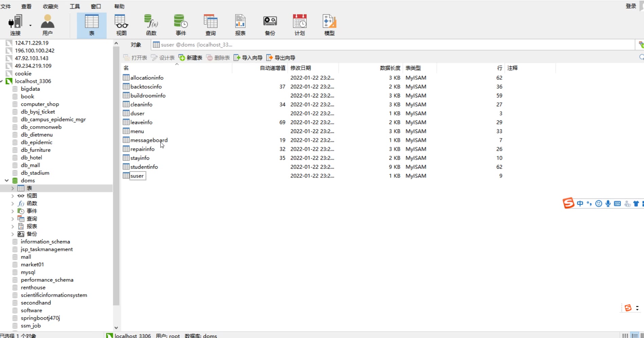Open the File (文件) menu
This screenshot has height=338, width=644.
coord(5,6)
